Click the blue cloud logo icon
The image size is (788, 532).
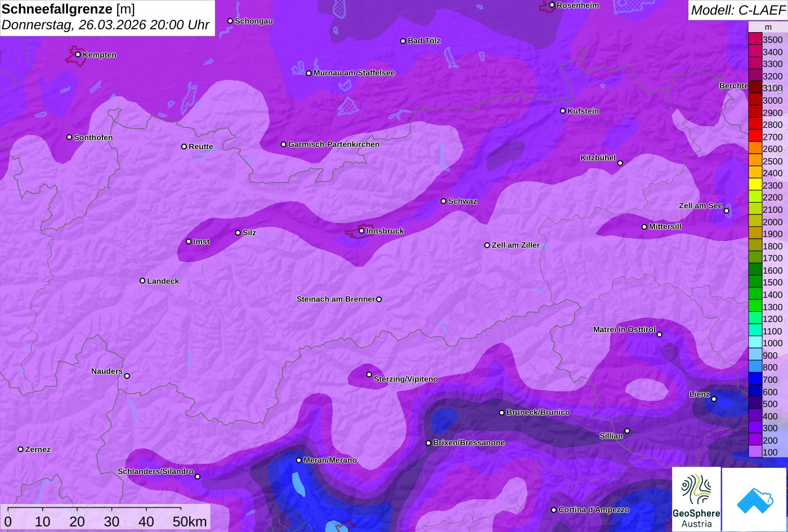tap(754, 499)
